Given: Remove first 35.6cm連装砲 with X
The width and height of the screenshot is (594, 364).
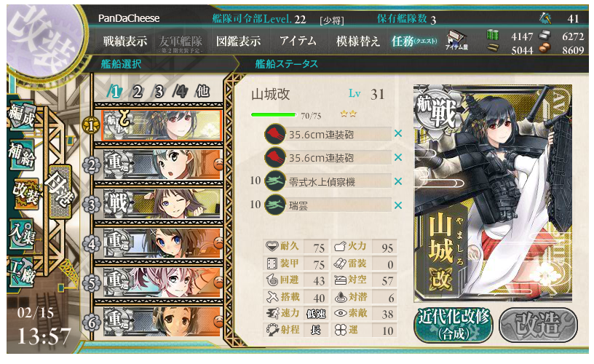Looking at the screenshot, I should (397, 133).
